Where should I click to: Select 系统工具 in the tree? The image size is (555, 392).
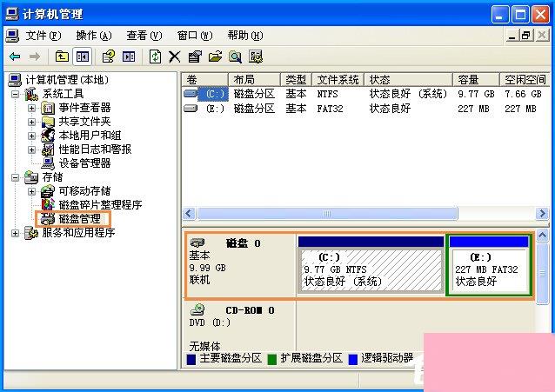tap(63, 94)
